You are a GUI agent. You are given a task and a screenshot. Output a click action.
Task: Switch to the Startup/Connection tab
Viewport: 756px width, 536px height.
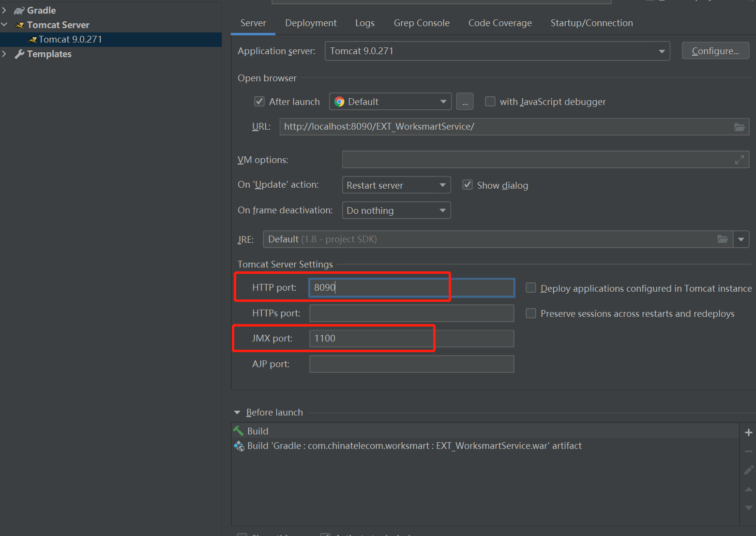591,23
